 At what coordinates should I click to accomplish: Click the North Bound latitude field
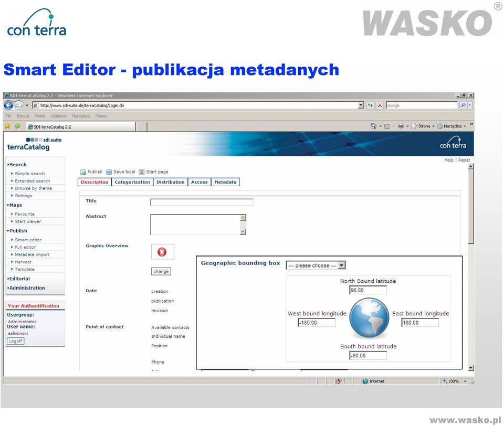click(x=368, y=290)
